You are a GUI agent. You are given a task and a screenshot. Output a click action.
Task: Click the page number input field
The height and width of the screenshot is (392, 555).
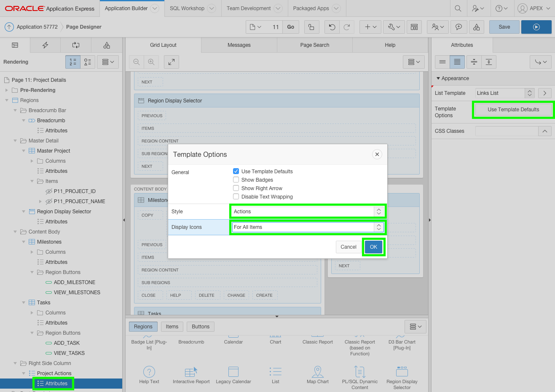(x=274, y=27)
